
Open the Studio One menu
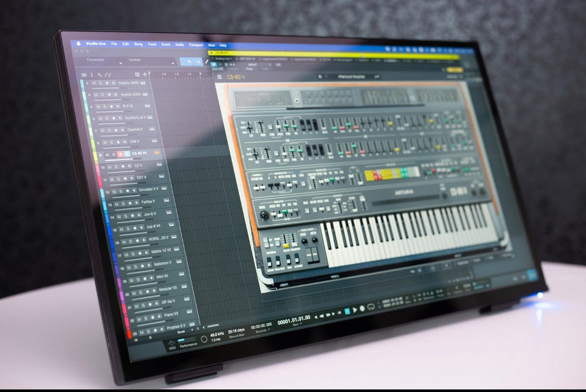click(96, 44)
